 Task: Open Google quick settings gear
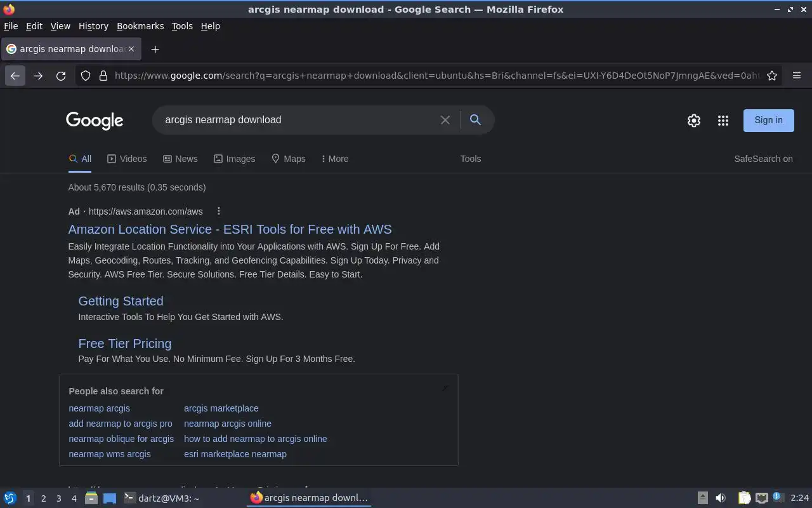pos(694,121)
